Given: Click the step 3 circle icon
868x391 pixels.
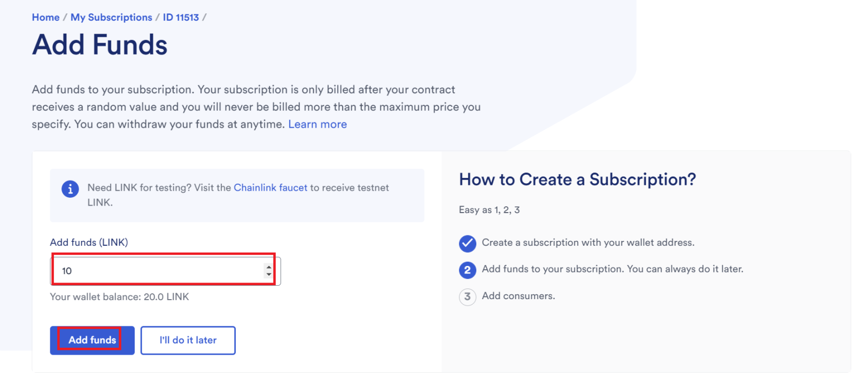Looking at the screenshot, I should click(x=467, y=296).
